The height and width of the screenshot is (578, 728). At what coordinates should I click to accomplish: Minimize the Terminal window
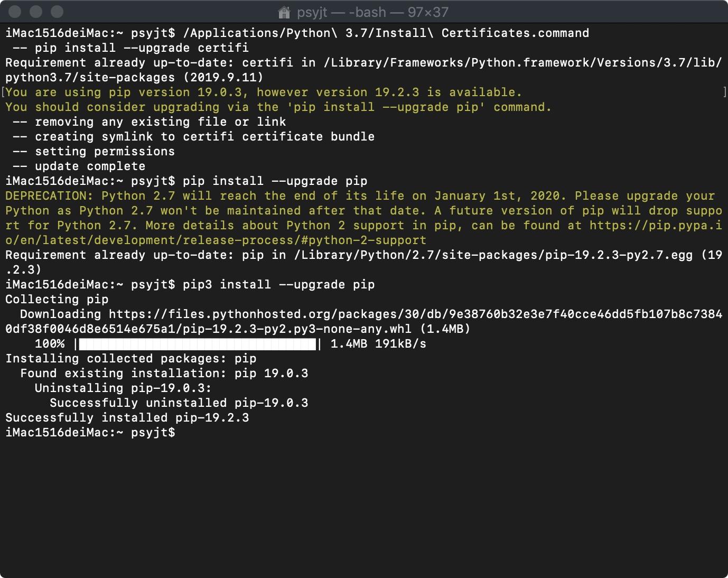pos(36,12)
